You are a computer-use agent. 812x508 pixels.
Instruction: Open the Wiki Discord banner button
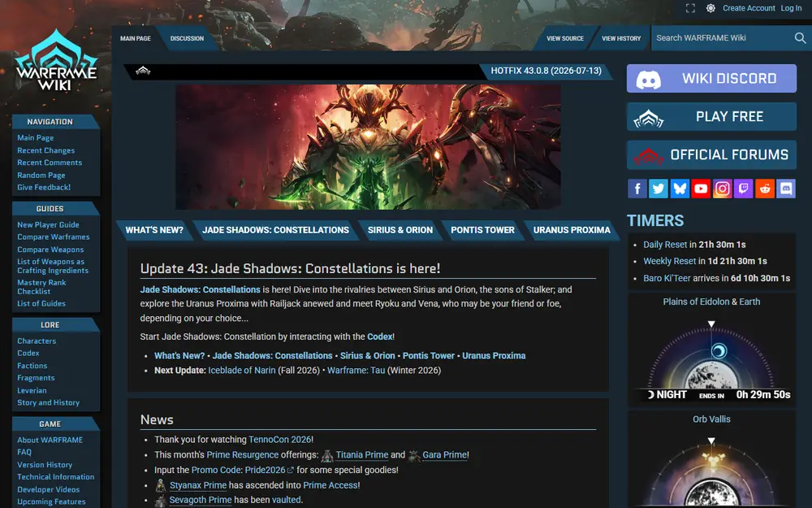[x=711, y=78]
